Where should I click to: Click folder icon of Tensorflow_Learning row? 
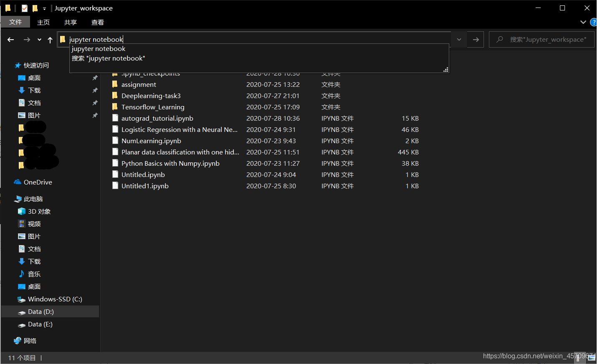point(115,106)
